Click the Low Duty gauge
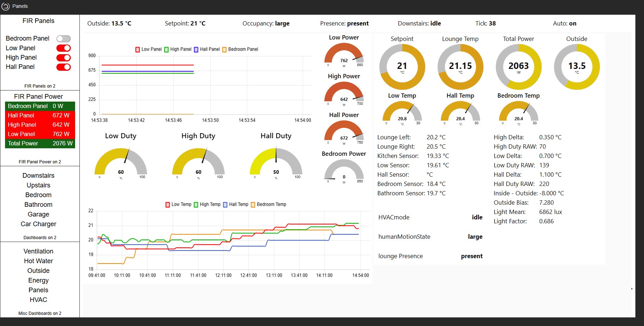The image size is (644, 326). click(x=121, y=162)
